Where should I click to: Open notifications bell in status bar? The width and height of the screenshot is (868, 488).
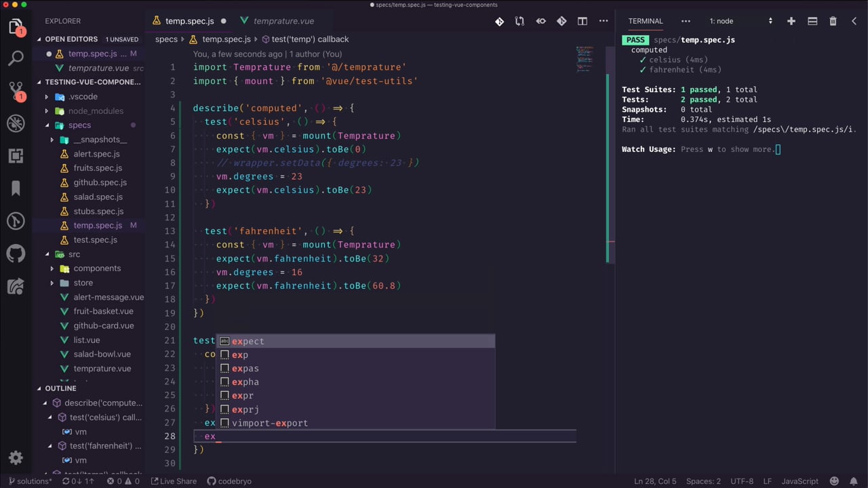click(852, 481)
